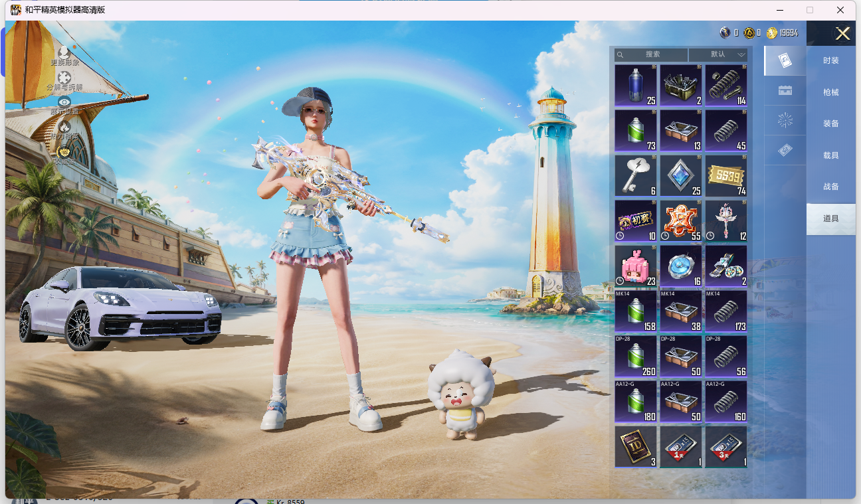Image resolution: width=861 pixels, height=504 pixels.
Task: Open the 热力档案 flame icon
Action: pyautogui.click(x=64, y=127)
